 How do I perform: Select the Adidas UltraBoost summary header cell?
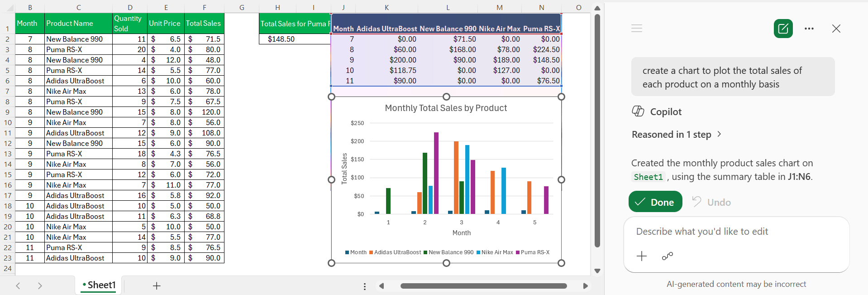[386, 28]
